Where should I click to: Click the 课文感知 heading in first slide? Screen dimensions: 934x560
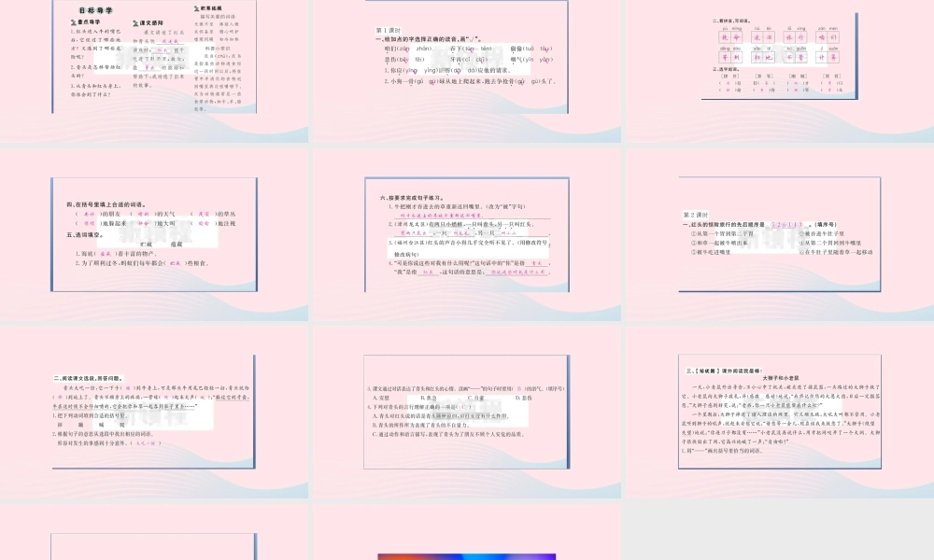click(x=148, y=23)
